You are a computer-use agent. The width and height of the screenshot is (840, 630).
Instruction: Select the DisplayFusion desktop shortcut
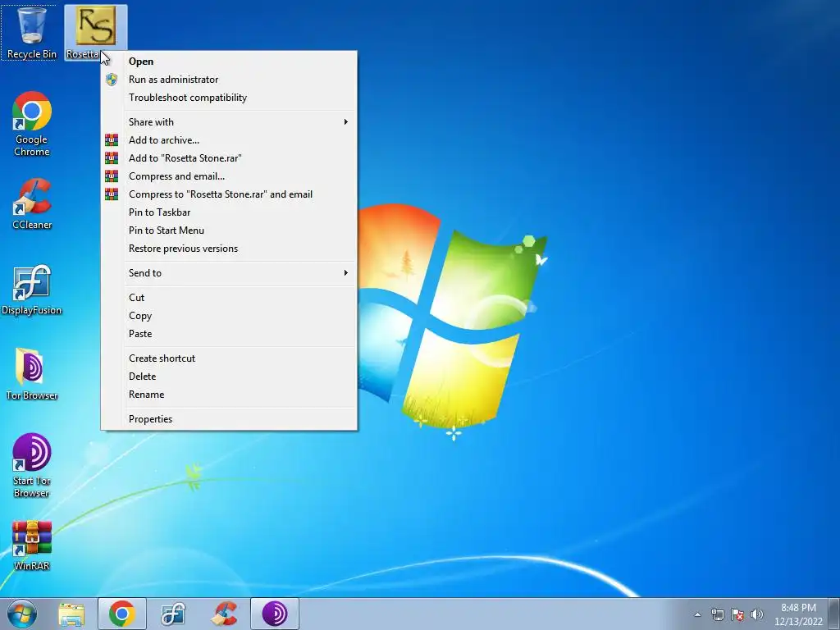click(x=32, y=290)
